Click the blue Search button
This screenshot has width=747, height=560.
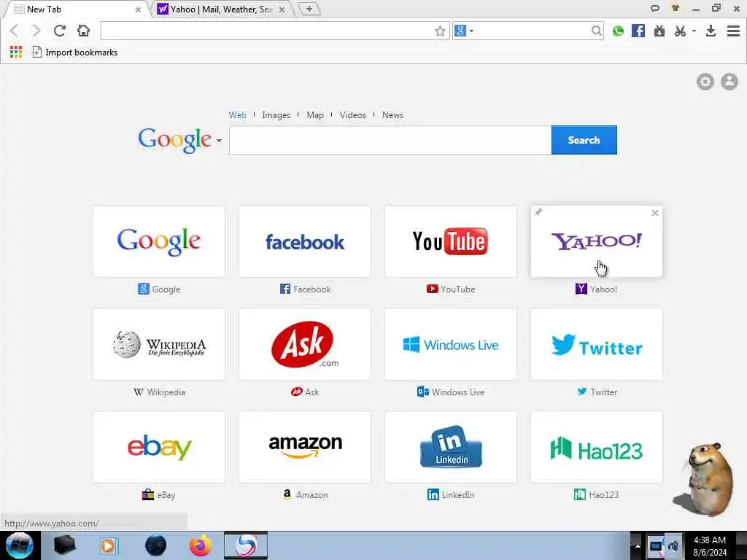tap(584, 140)
